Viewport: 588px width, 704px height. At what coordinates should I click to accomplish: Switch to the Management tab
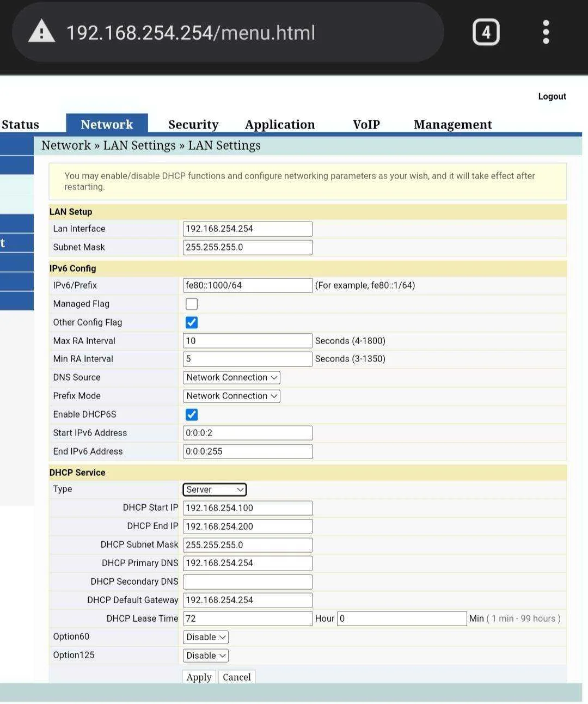pyautogui.click(x=452, y=125)
